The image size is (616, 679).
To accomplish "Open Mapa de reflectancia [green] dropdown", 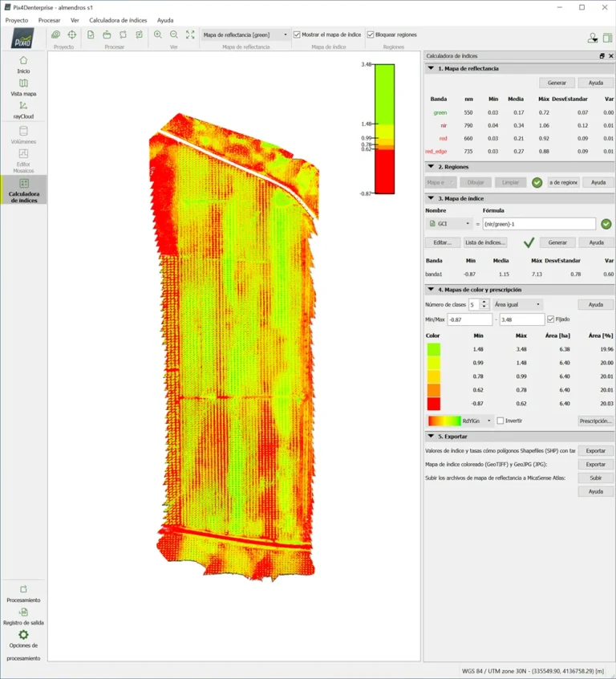I will pos(245,35).
